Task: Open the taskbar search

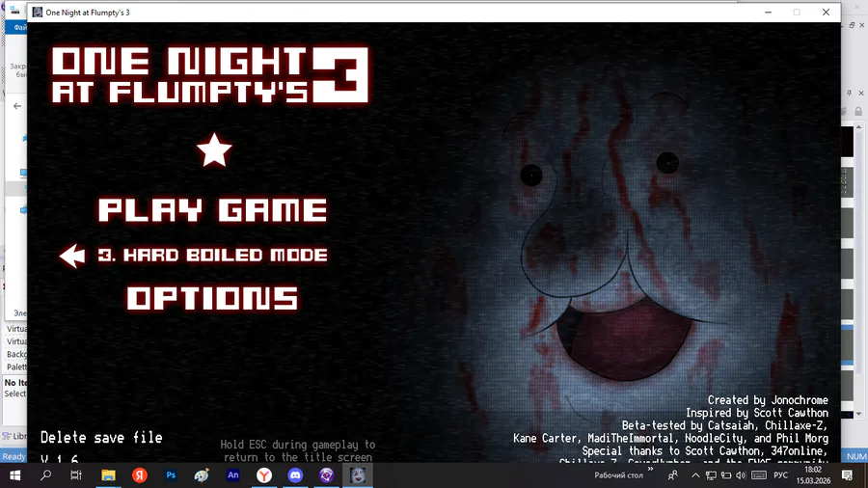Action: click(46, 475)
